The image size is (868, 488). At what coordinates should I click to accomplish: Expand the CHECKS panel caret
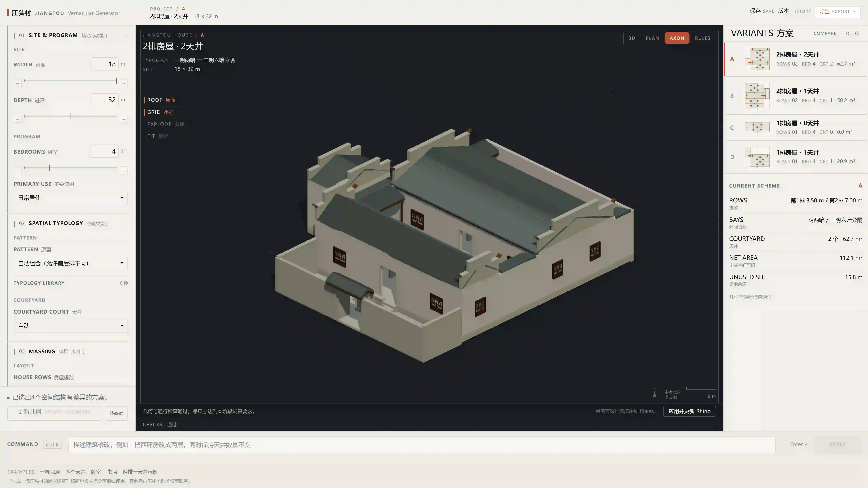714,425
